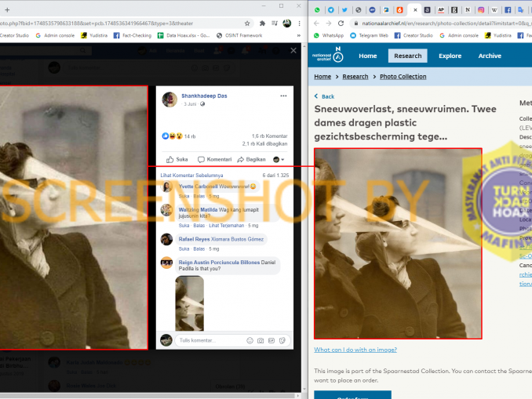
Task: Close the Facebook photo theater view
Action: pyautogui.click(x=293, y=50)
